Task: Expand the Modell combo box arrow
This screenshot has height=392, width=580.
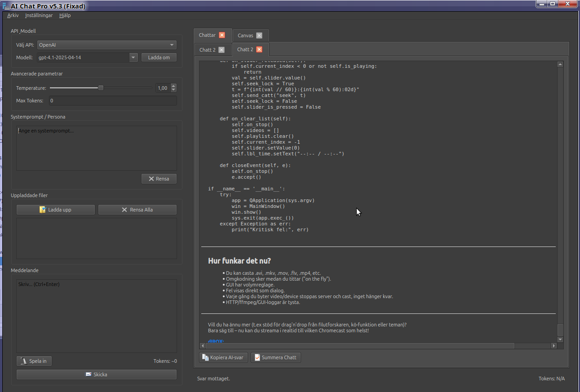Action: 133,57
